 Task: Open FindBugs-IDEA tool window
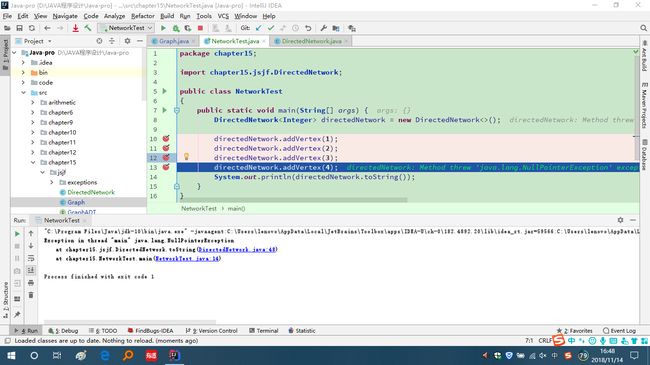coord(150,331)
